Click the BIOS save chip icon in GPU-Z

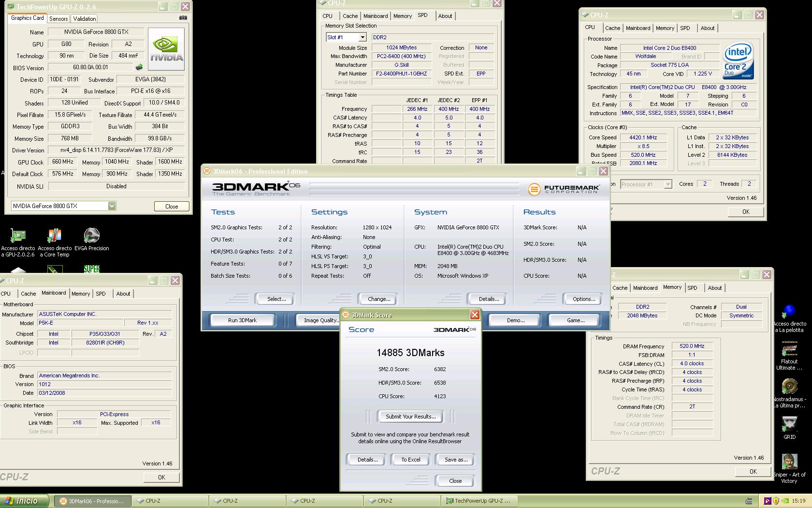click(x=139, y=67)
